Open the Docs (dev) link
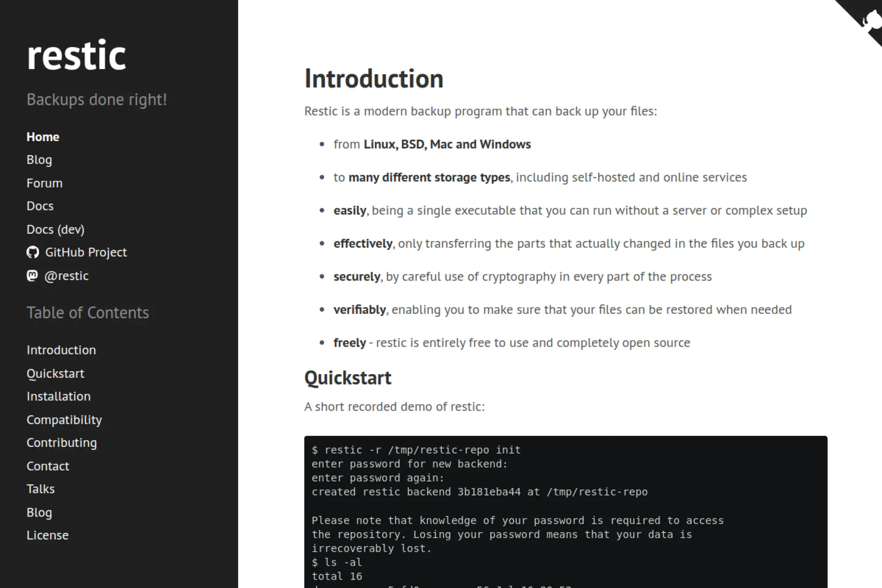 (55, 229)
